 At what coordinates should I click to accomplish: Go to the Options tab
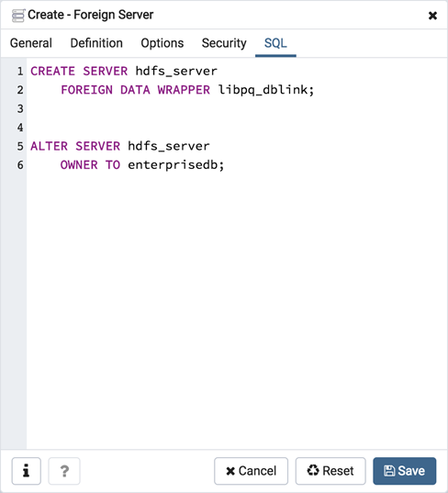[162, 43]
